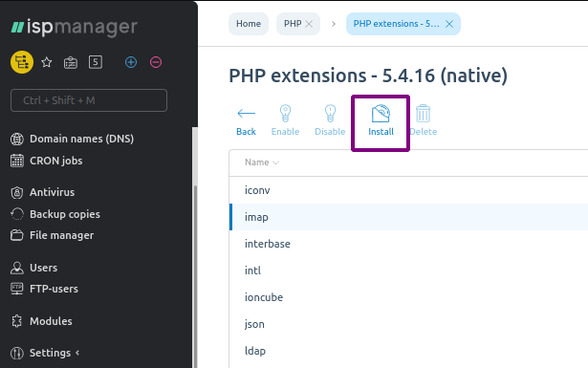The width and height of the screenshot is (588, 368).
Task: Click the puzzle icon beside Modules
Action: [17, 321]
